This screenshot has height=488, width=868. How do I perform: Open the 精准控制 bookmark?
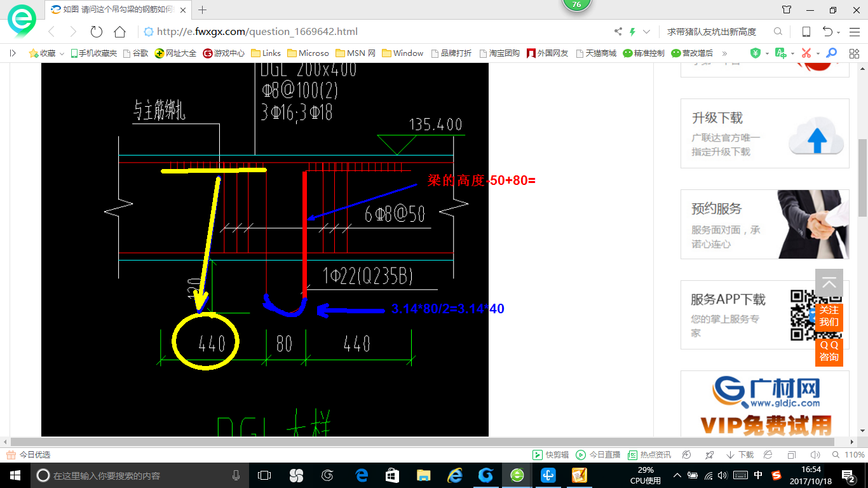coord(644,53)
